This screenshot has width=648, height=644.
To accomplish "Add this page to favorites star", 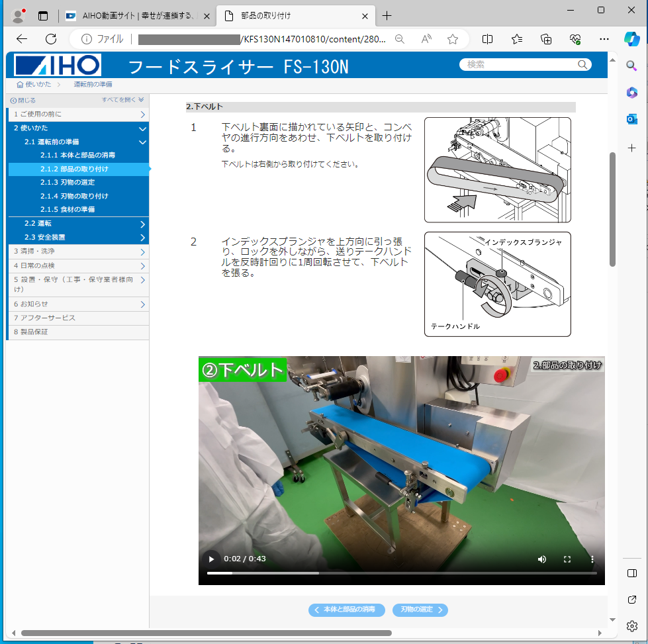I will click(x=453, y=39).
